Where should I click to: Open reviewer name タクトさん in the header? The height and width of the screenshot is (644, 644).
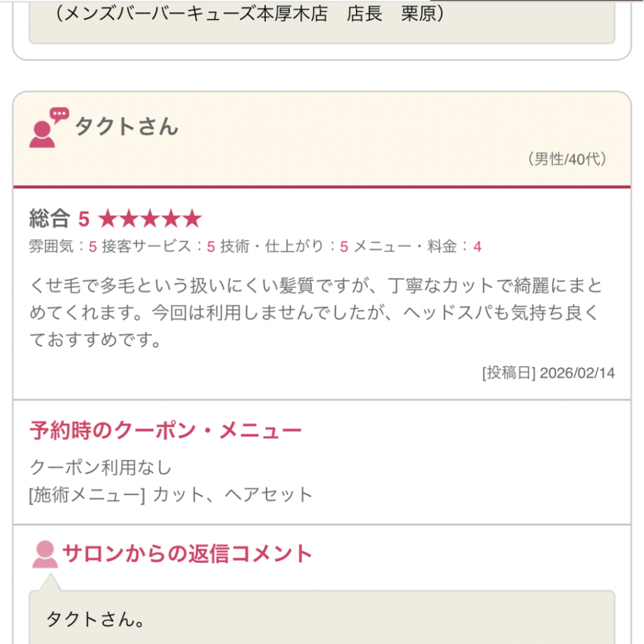pos(126,126)
